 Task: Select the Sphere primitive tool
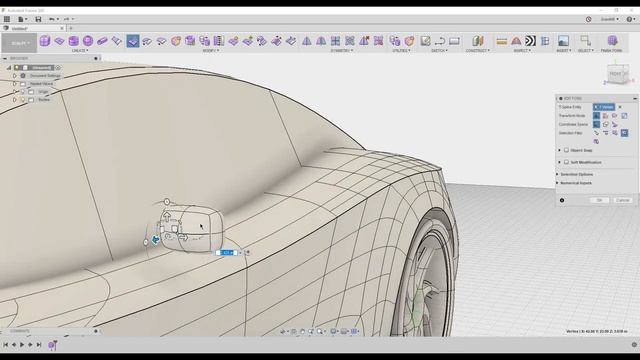(88, 41)
